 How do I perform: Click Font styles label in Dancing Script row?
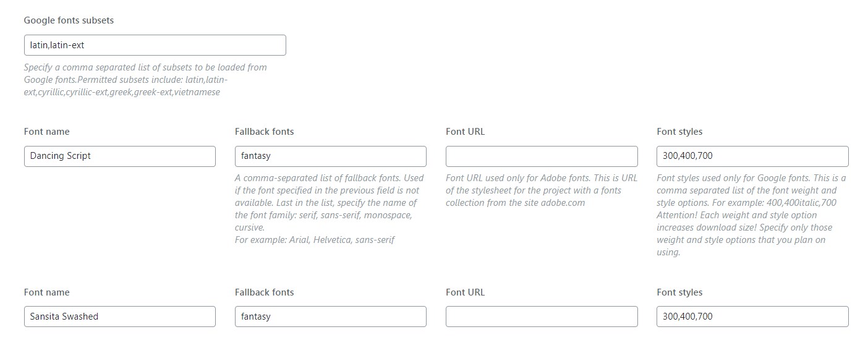(x=679, y=132)
